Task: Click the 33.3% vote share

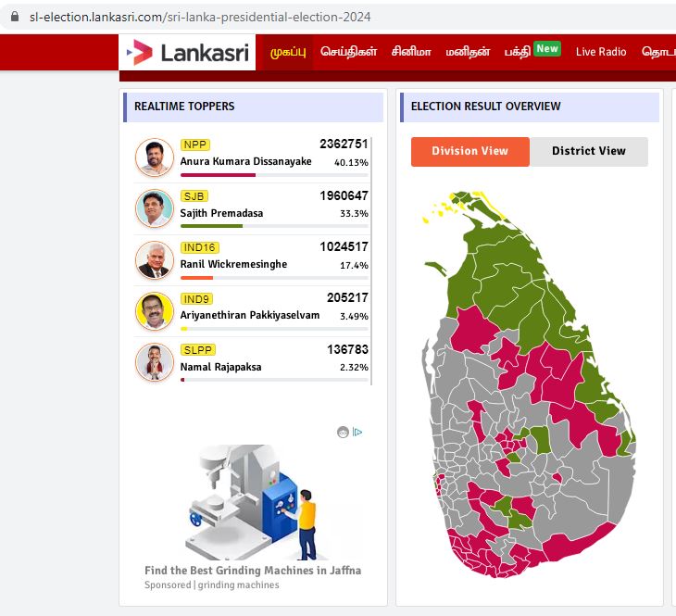Action: (x=354, y=214)
